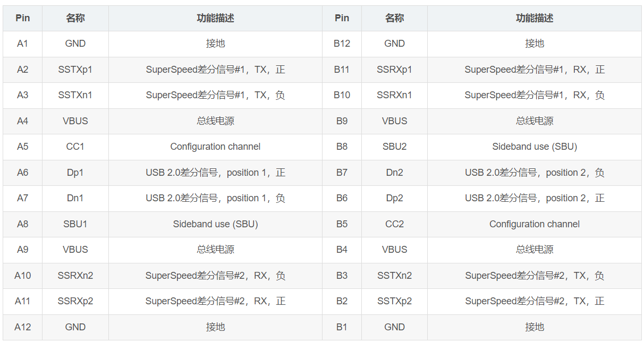Click the A5 Configuration channel description
The height and width of the screenshot is (342, 644).
(x=215, y=147)
